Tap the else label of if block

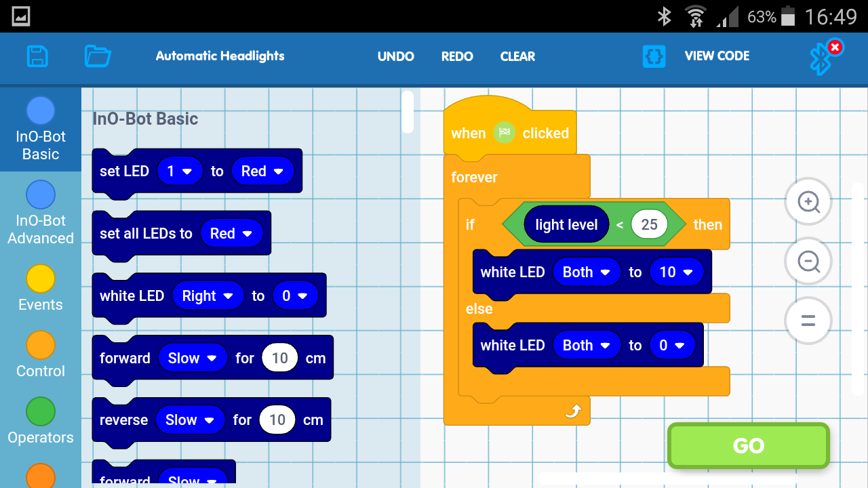(479, 308)
